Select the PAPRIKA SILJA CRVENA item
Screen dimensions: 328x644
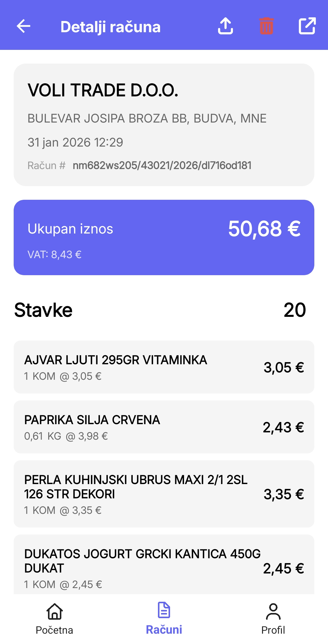tap(164, 427)
